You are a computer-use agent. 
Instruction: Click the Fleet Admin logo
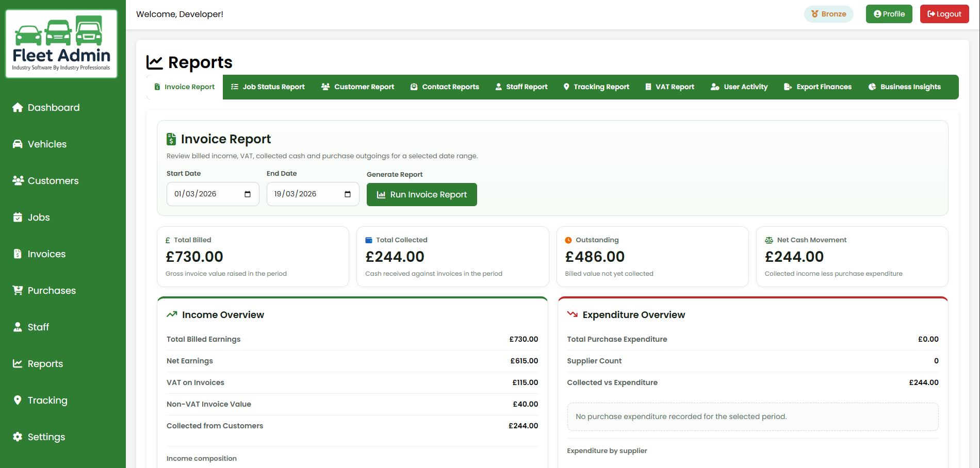(61, 44)
